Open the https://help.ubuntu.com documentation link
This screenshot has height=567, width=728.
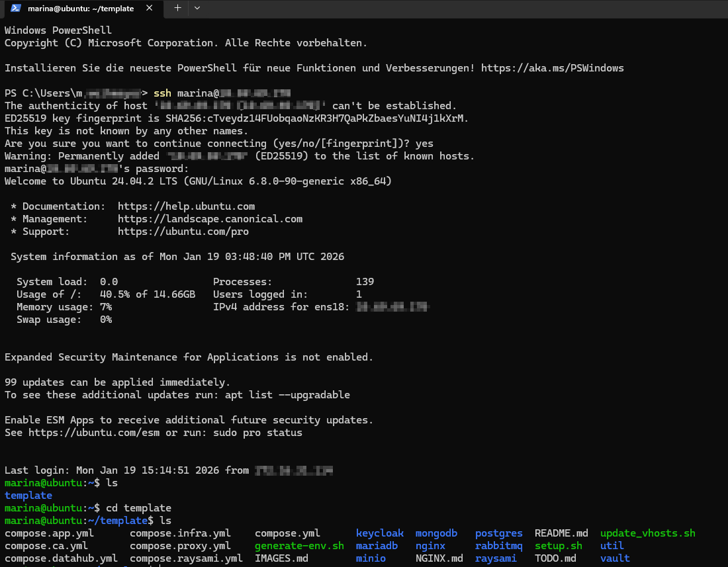tap(186, 206)
